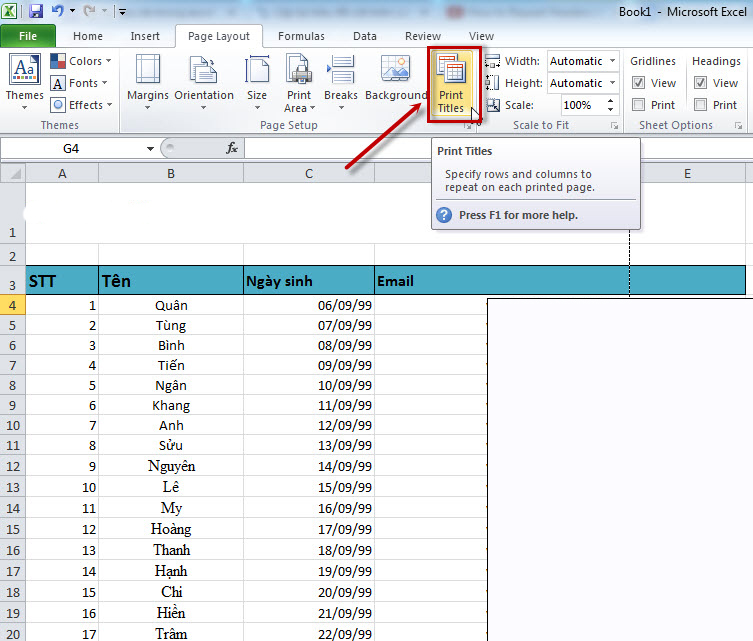Click the Save icon in quick access toolbar
Viewport: 753px width, 641px height.
click(x=36, y=11)
